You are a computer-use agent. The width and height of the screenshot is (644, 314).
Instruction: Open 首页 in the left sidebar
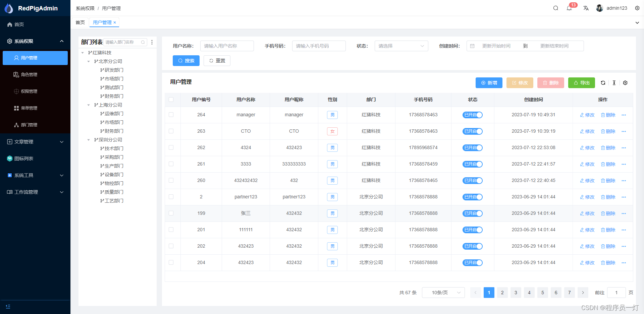pyautogui.click(x=35, y=24)
